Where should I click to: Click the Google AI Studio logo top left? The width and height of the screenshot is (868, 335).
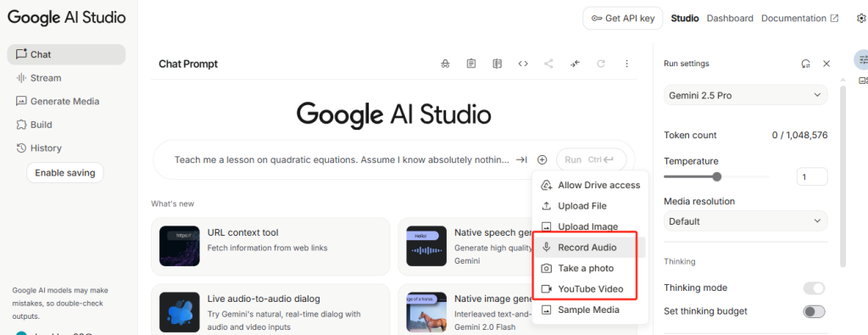coord(66,18)
